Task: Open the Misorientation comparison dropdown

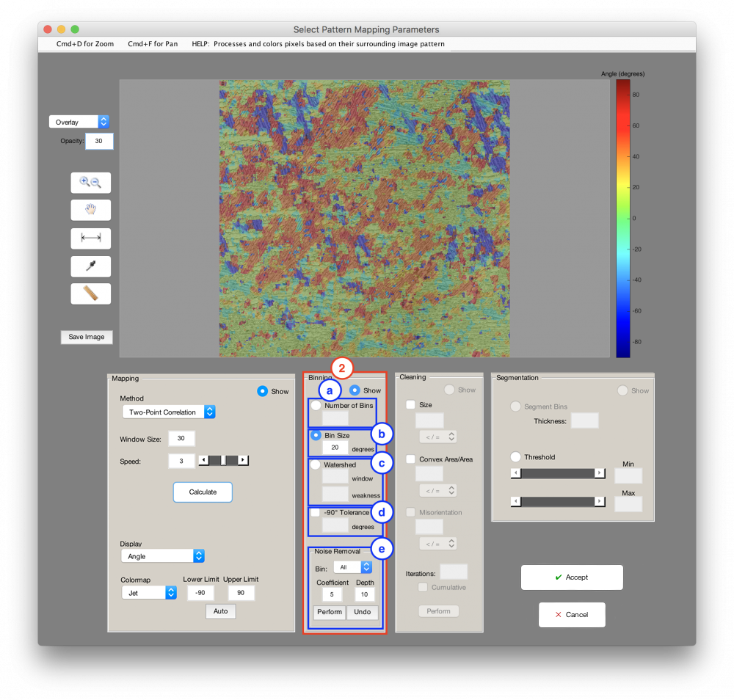Action: coord(438,544)
